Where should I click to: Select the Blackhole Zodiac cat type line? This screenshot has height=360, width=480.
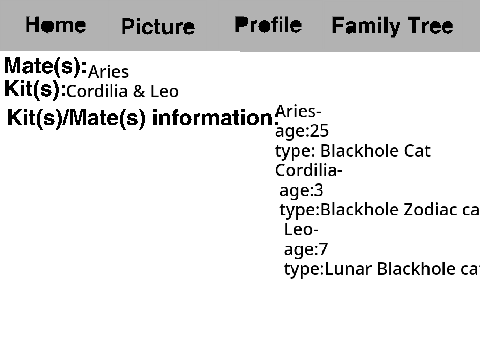click(380, 210)
